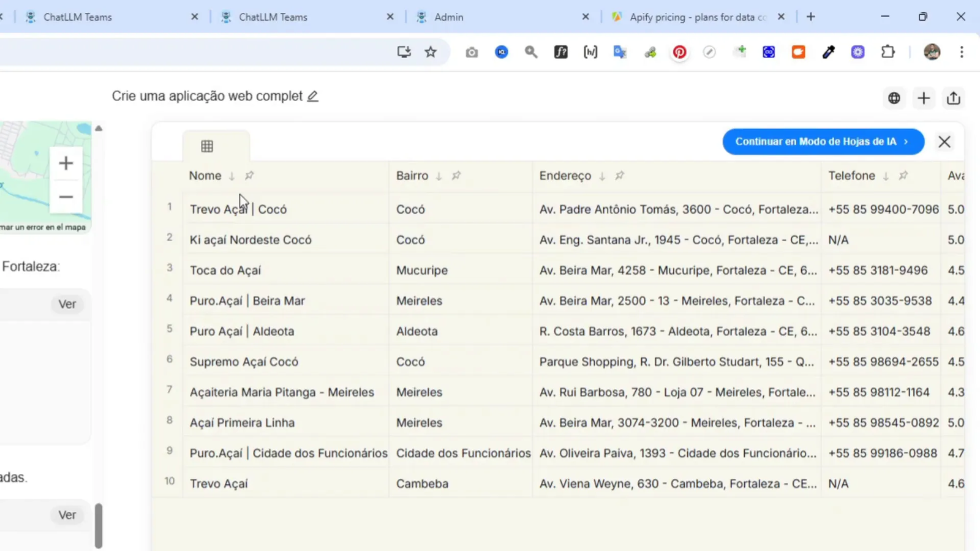The image size is (980, 551).
Task: Click the lower Ver button on the left
Action: pyautogui.click(x=67, y=514)
